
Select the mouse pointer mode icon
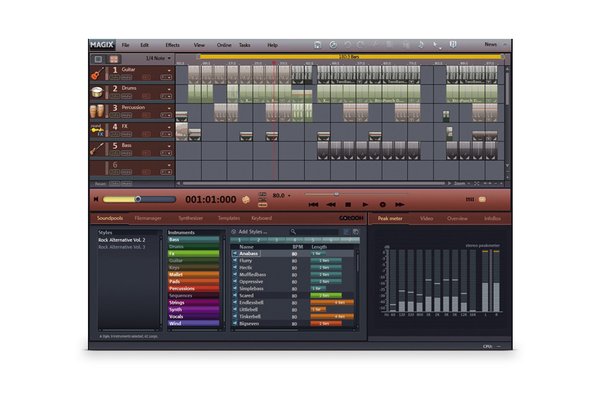(436, 46)
